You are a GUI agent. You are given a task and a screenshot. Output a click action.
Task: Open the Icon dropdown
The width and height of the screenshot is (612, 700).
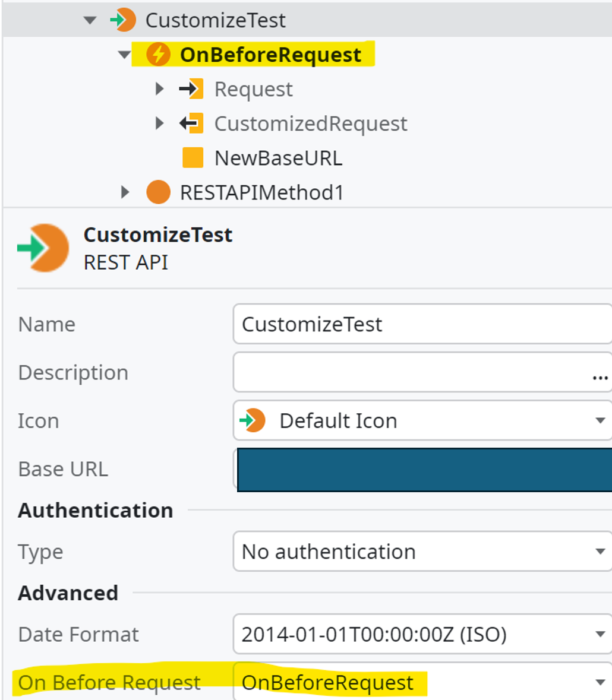click(600, 420)
